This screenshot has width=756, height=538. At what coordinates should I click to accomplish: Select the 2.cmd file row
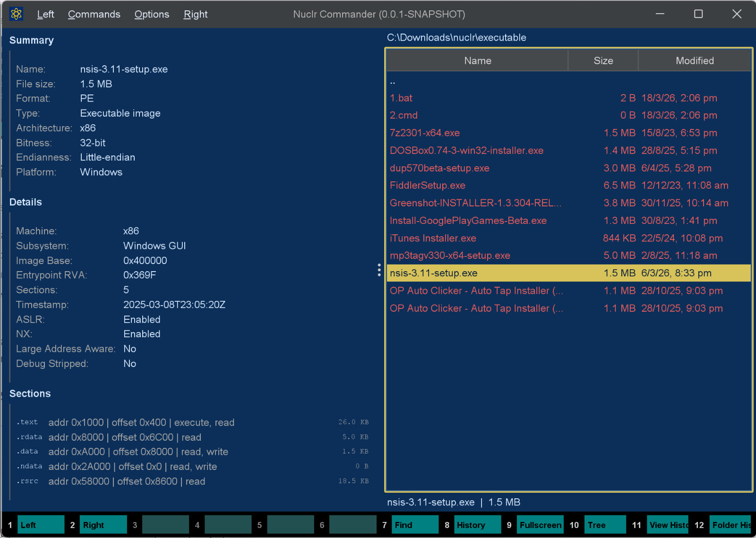tap(569, 115)
